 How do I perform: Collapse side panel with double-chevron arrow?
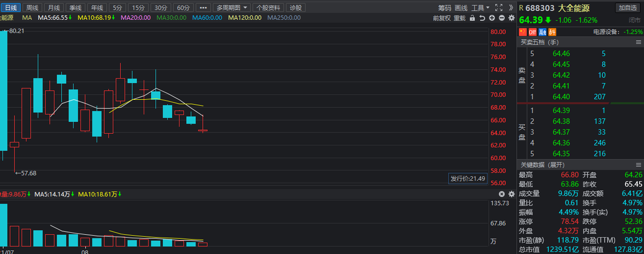pyautogui.click(x=510, y=8)
